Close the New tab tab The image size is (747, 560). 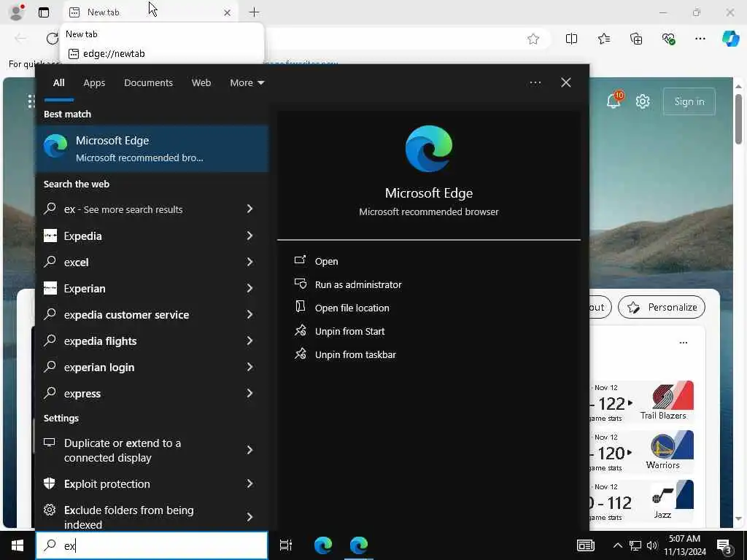click(228, 13)
